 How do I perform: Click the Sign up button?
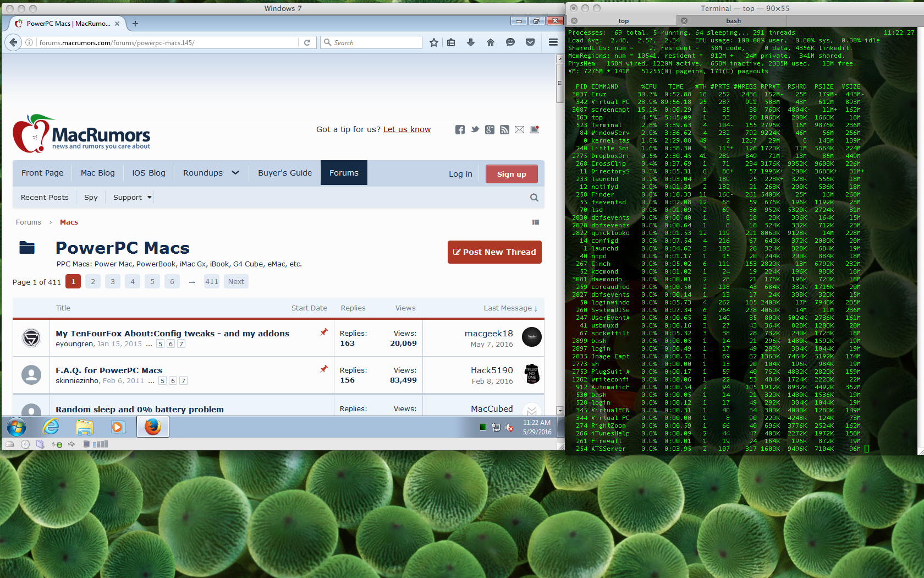point(512,174)
